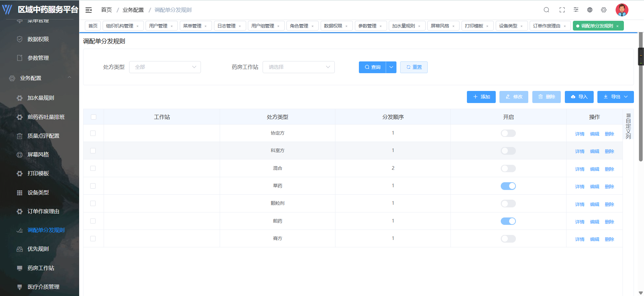
Task: Click the 数据权限 shield icon in sidebar
Action: pyautogui.click(x=20, y=39)
